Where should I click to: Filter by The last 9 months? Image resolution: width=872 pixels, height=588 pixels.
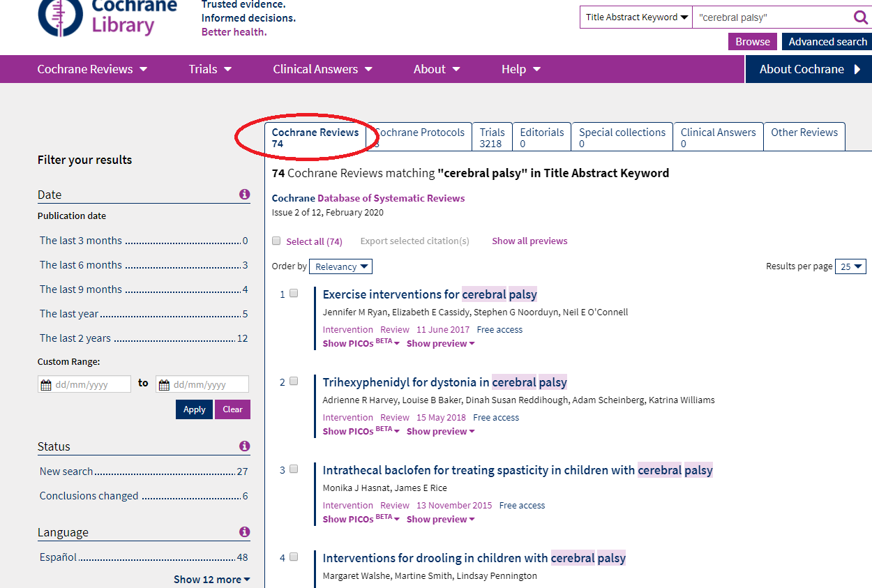pyautogui.click(x=144, y=289)
